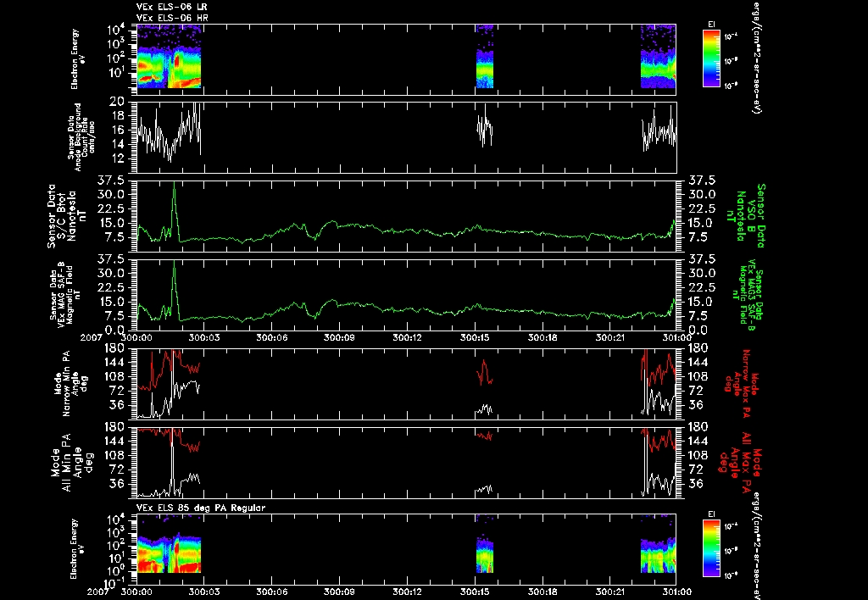Click the "ergs/(cm**2-sr-sec-eV)" units label beside ELS-06 colorbar
This screenshot has width=868, height=600.
(x=756, y=57)
